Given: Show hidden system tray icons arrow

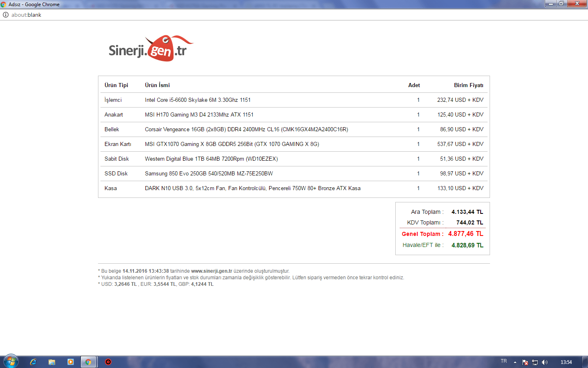Looking at the screenshot, I should (x=515, y=362).
